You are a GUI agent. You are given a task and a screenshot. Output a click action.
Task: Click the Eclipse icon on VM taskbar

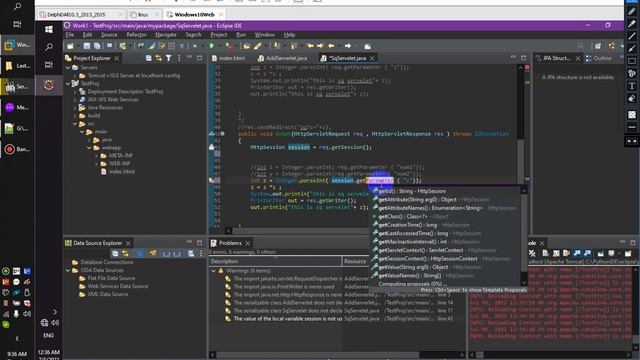click(x=49, y=85)
